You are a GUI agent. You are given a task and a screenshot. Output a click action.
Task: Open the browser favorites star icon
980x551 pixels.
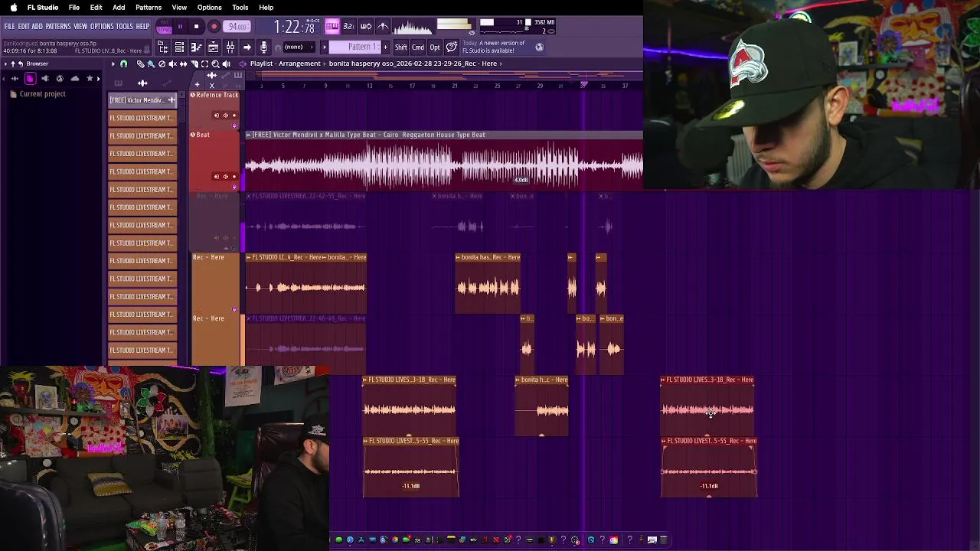[90, 79]
